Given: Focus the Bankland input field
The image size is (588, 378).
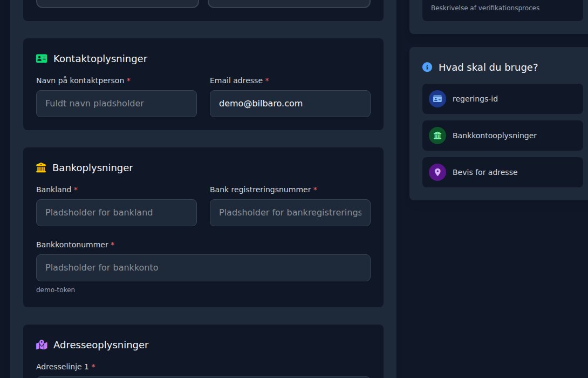Looking at the screenshot, I should 116,213.
